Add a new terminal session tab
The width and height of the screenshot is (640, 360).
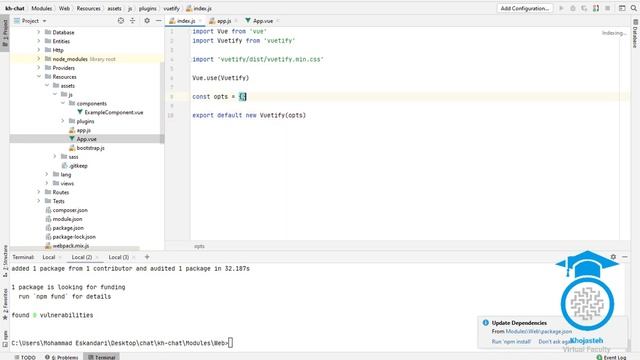147,257
